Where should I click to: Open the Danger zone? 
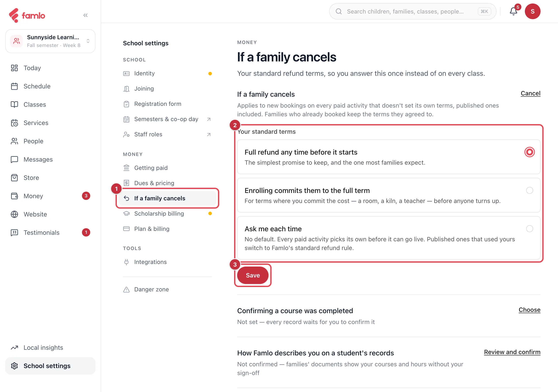coord(167,289)
